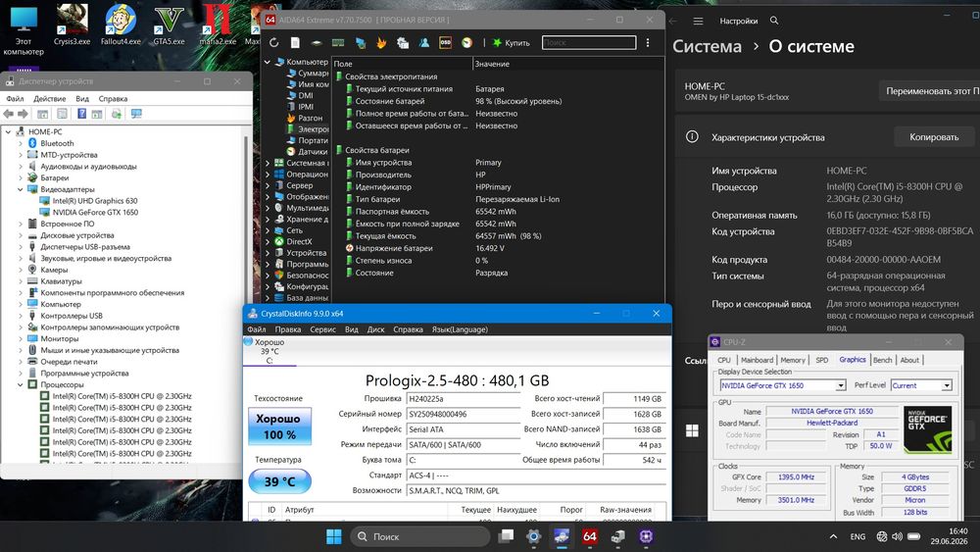Click Device Manager scan hardware monitor icon

click(136, 114)
